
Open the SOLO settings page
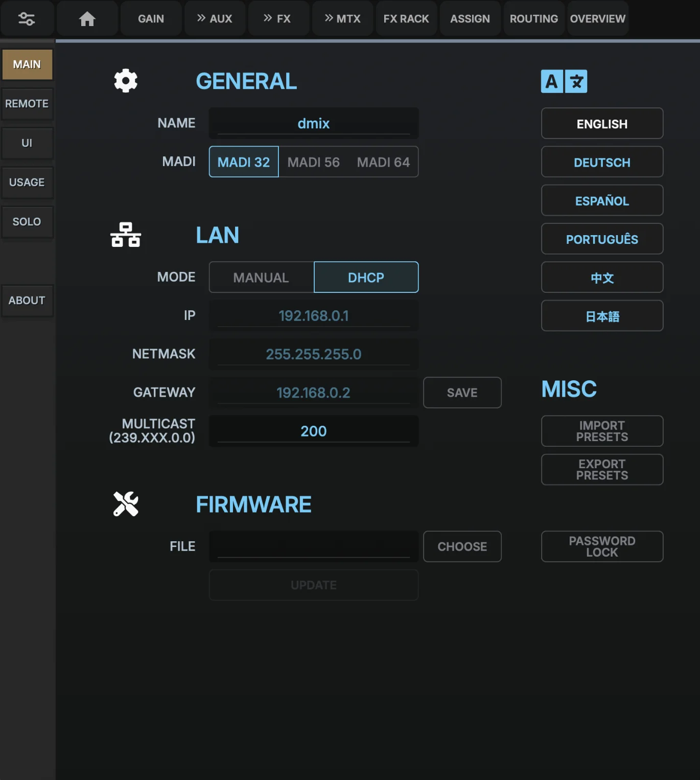click(x=27, y=222)
